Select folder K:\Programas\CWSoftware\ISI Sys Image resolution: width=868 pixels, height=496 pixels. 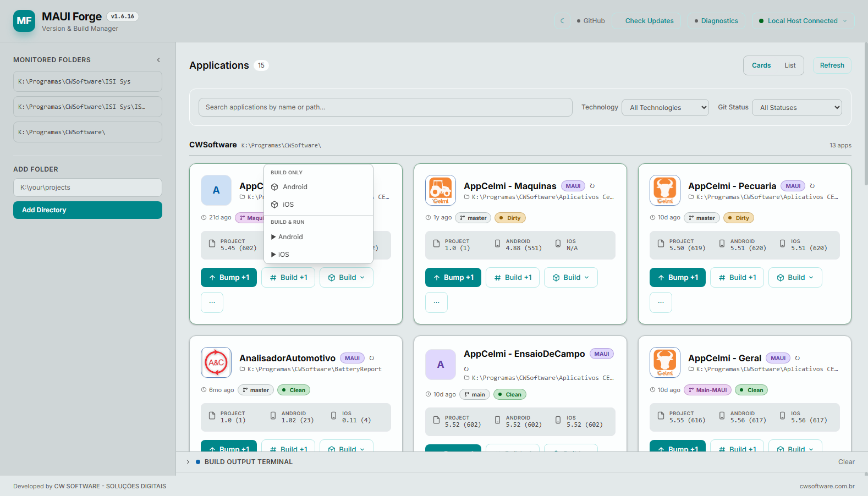pos(87,81)
